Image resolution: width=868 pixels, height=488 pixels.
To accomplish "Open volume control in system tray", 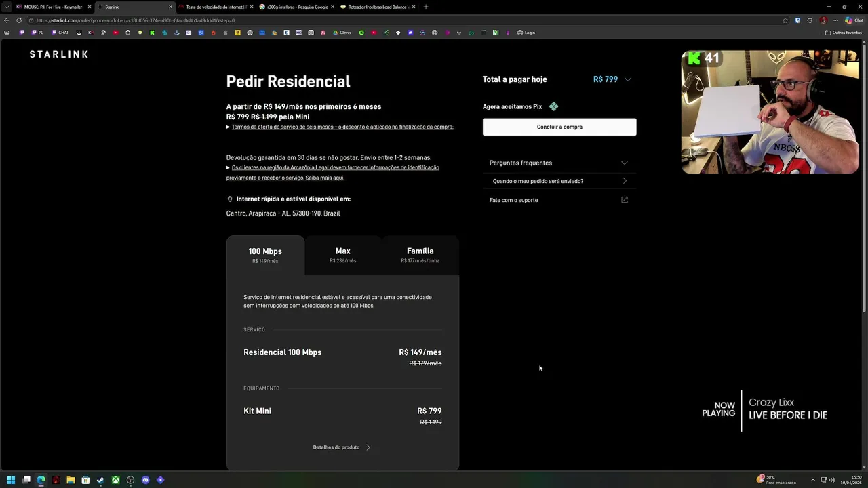I will (832, 480).
